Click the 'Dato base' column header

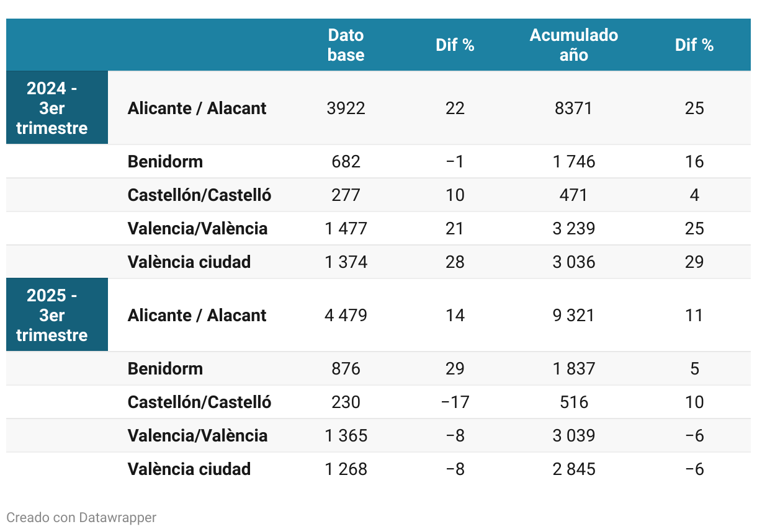[346, 45]
